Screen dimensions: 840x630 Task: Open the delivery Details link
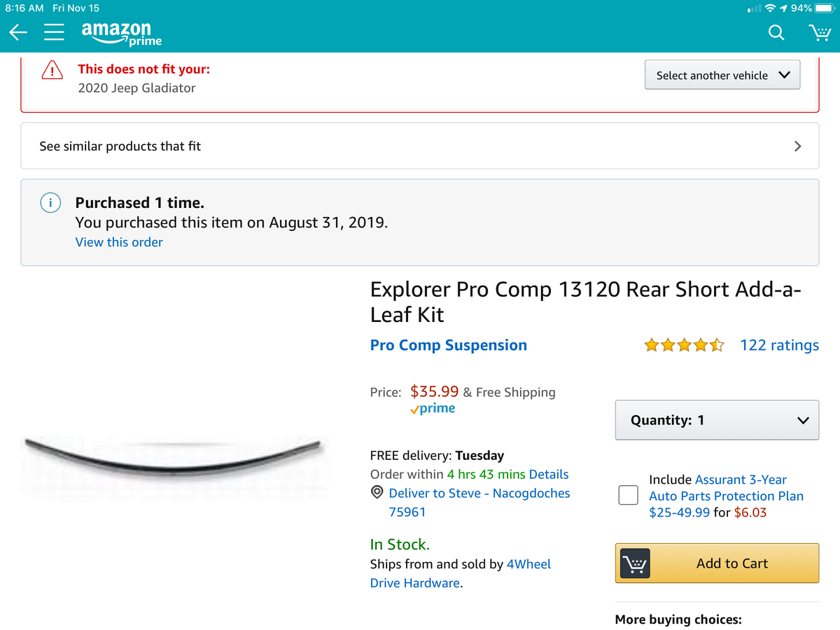pyautogui.click(x=549, y=475)
